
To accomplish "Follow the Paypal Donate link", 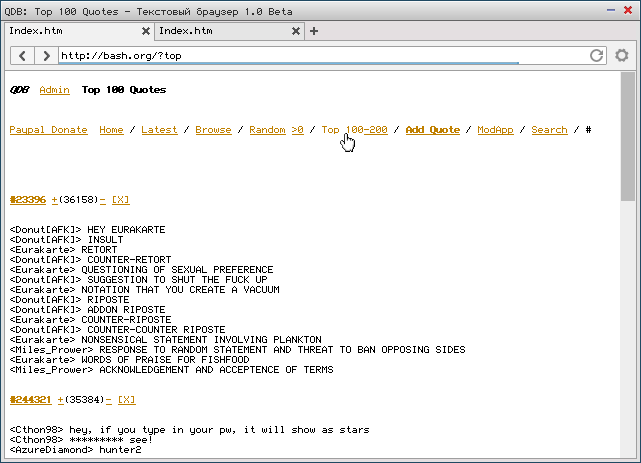I will [48, 130].
